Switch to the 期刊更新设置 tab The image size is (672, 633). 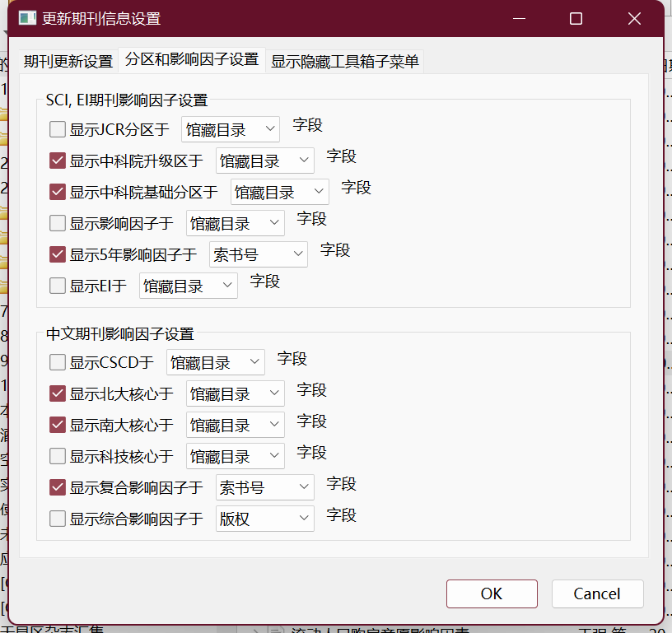[68, 61]
